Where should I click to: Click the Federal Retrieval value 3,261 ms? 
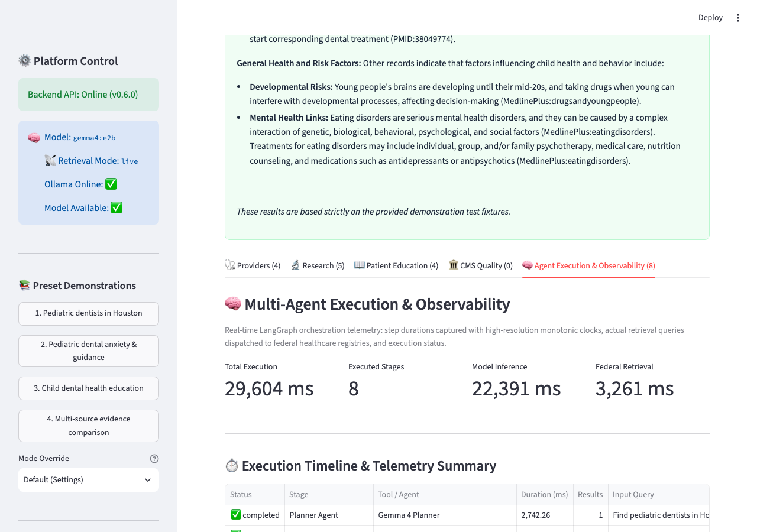tap(635, 388)
